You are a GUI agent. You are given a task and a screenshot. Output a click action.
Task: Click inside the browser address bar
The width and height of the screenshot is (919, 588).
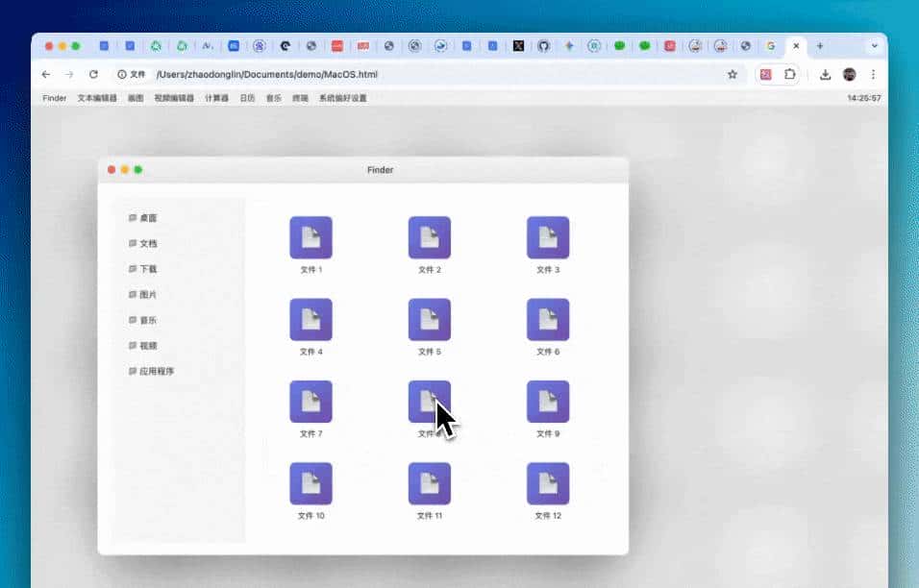click(x=288, y=73)
